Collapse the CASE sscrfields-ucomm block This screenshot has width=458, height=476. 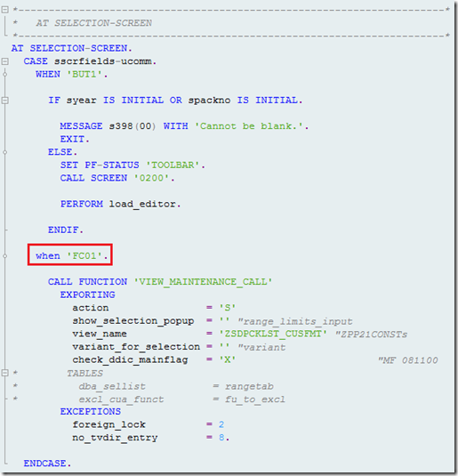(4, 61)
